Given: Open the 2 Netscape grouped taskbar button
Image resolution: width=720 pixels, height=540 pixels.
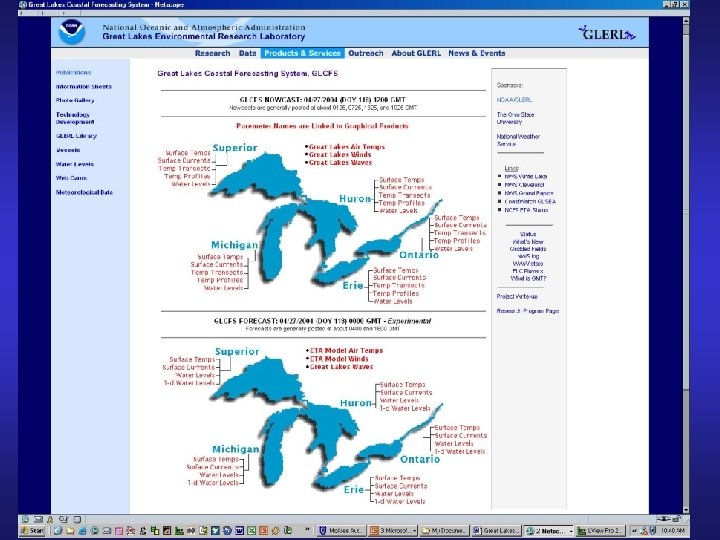Looking at the screenshot, I should [548, 530].
